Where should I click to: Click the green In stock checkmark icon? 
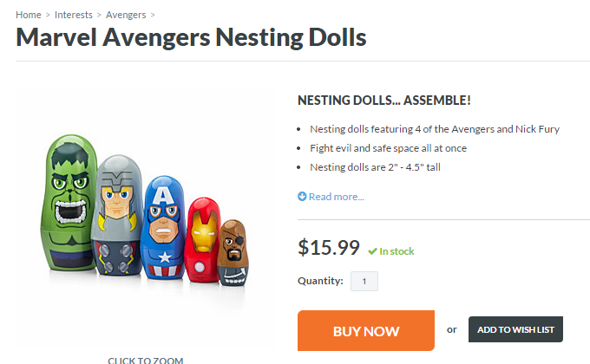pyautogui.click(x=372, y=251)
